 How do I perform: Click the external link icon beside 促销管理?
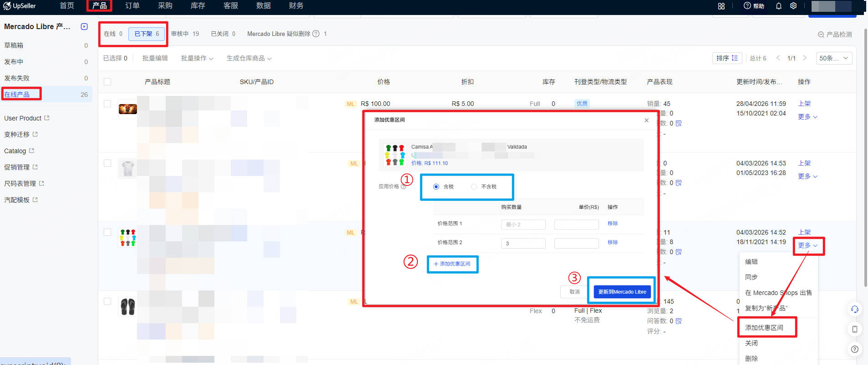click(35, 167)
